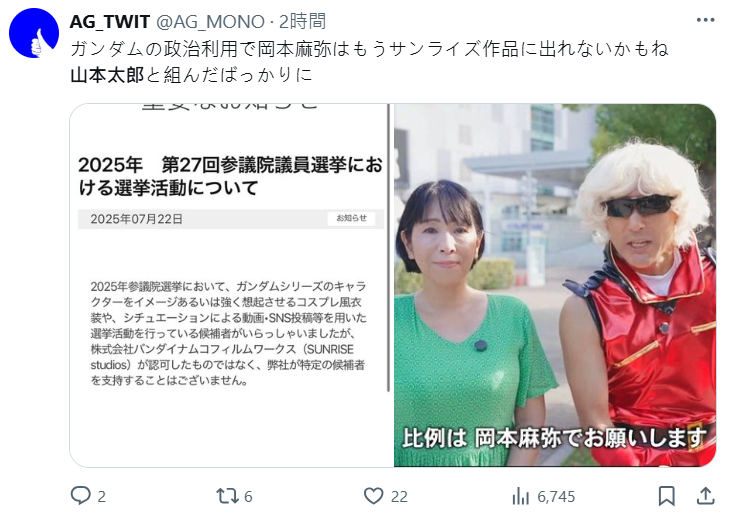Open AG_TWIT blue thumbs-up avatar
Image resolution: width=732 pixels, height=518 pixels.
pos(34,33)
